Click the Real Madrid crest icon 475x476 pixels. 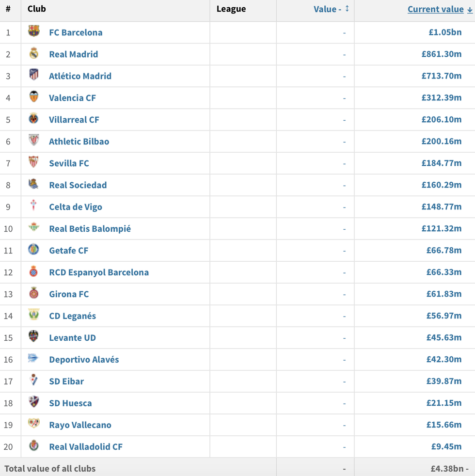[x=34, y=54]
